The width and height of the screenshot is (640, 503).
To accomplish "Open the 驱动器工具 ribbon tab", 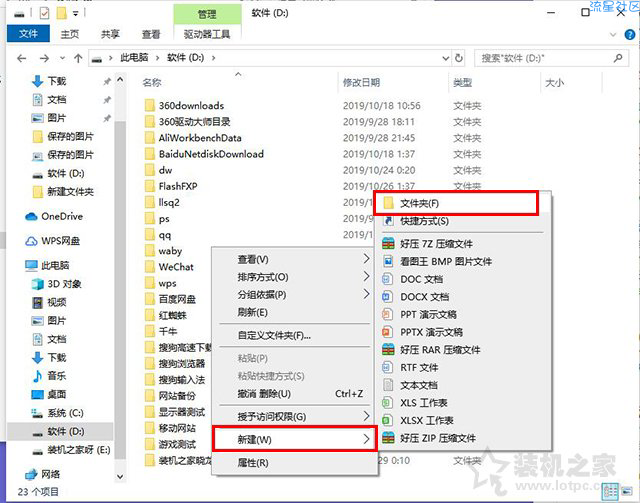I will coord(207,34).
